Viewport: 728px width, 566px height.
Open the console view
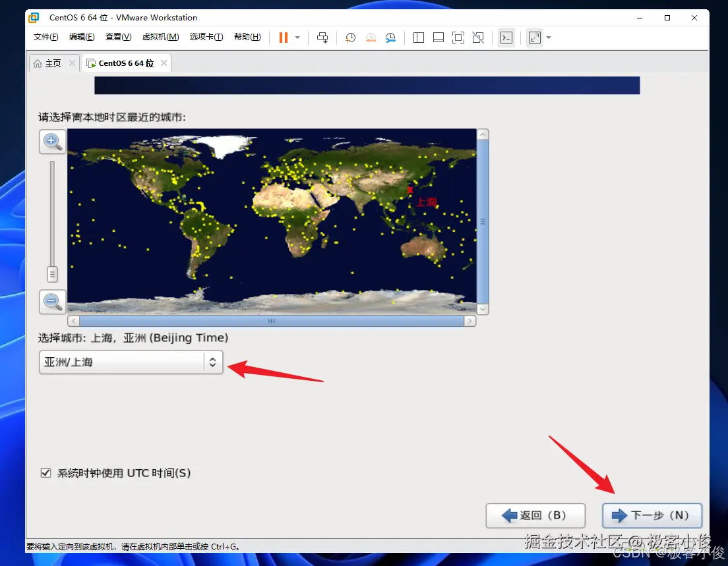[x=506, y=38]
